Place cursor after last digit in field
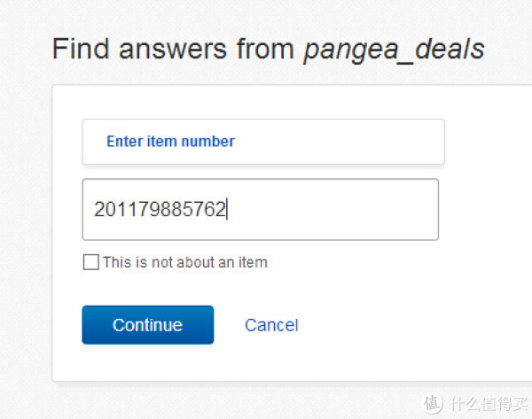The image size is (532, 419). coord(226,209)
